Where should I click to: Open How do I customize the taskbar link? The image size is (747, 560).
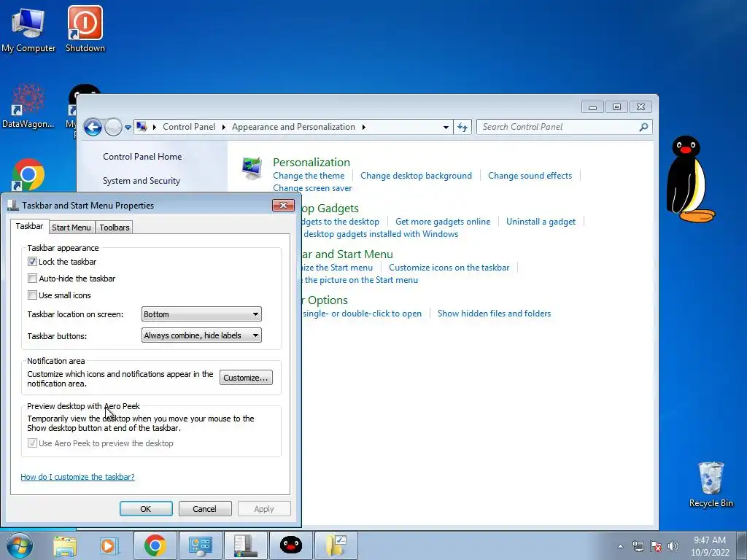click(x=77, y=477)
